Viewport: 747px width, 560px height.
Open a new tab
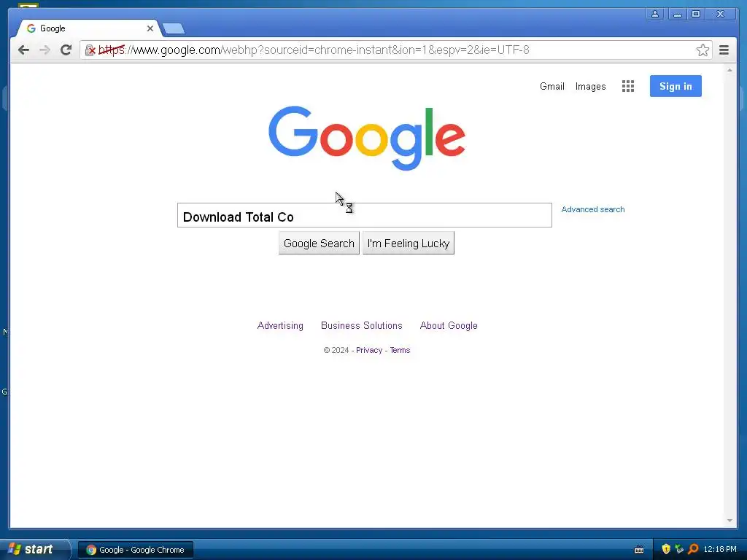click(174, 28)
